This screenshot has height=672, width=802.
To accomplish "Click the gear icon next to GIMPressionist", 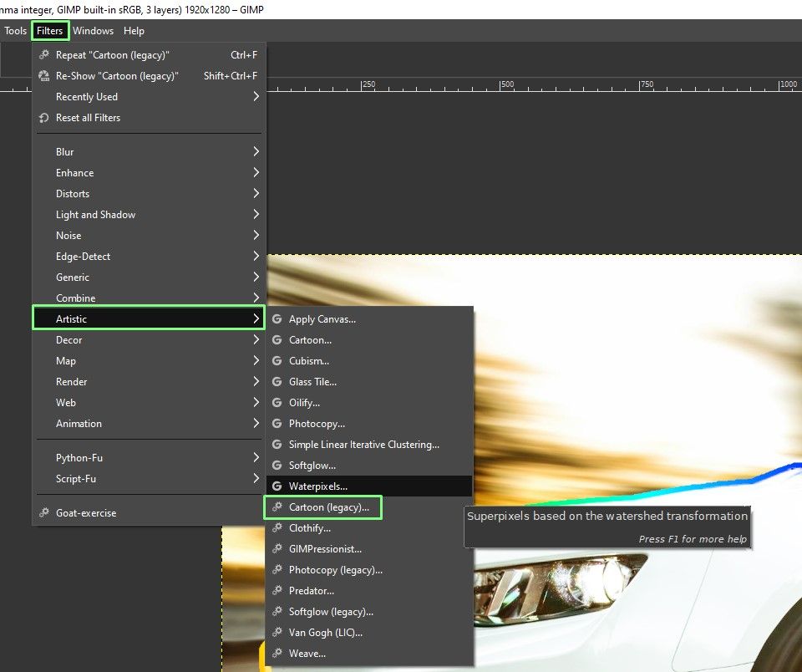I will pos(277,549).
